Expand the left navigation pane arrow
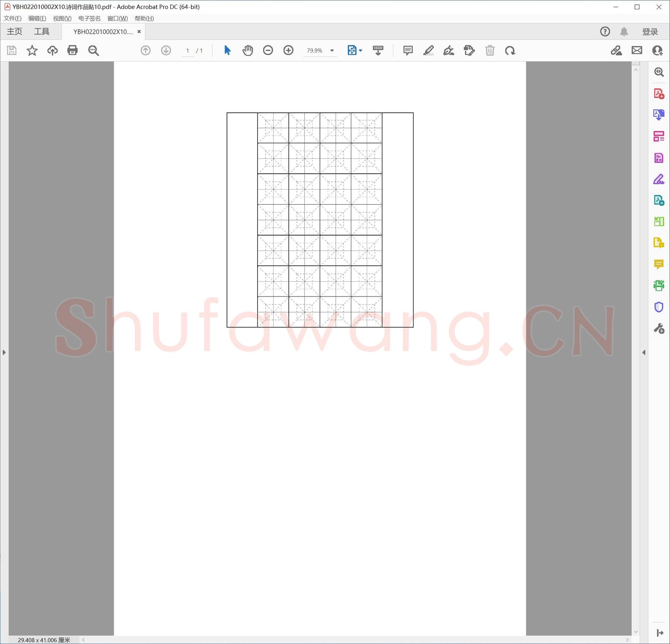Viewport: 670px width, 644px height. 4,352
